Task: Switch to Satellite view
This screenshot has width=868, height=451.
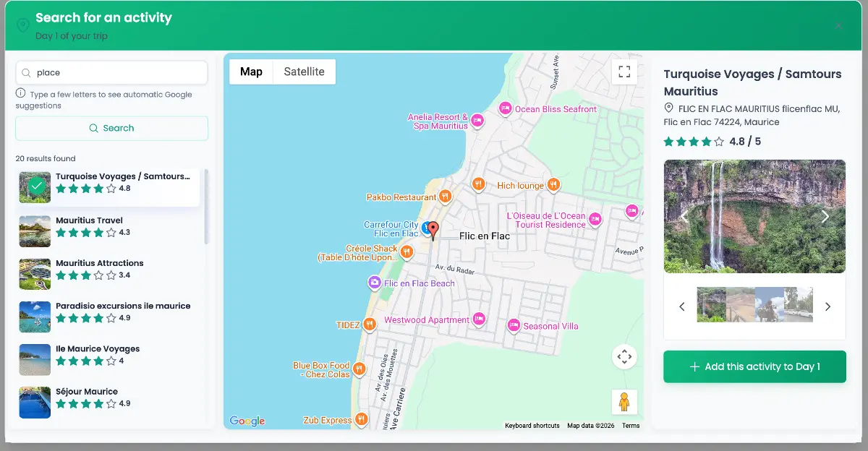Action: 303,72
